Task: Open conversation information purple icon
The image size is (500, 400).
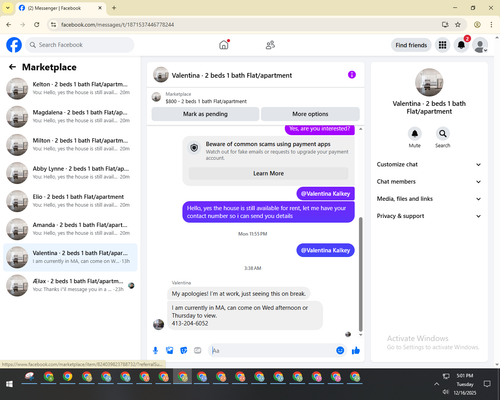Action: [x=352, y=75]
